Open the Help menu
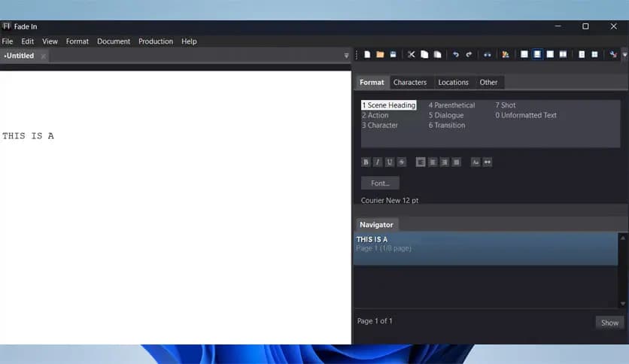The height and width of the screenshot is (364, 629). [189, 41]
